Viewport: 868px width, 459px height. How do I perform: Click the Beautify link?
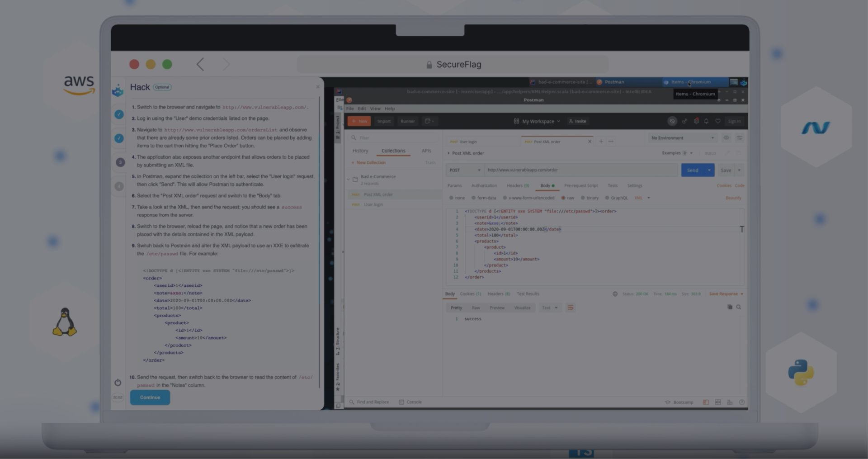(x=733, y=198)
